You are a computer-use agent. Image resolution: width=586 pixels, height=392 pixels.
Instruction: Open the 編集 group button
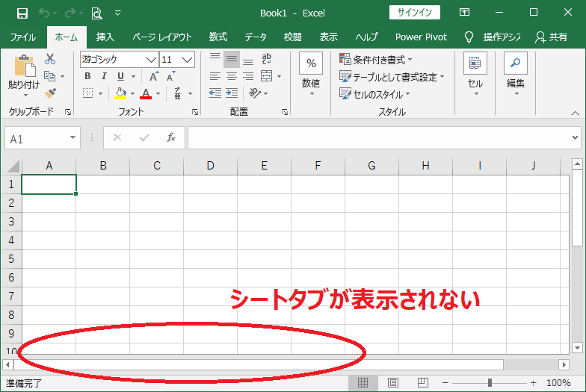[516, 74]
